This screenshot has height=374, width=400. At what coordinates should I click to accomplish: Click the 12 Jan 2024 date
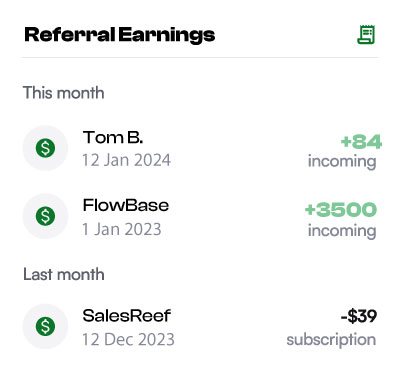[126, 160]
